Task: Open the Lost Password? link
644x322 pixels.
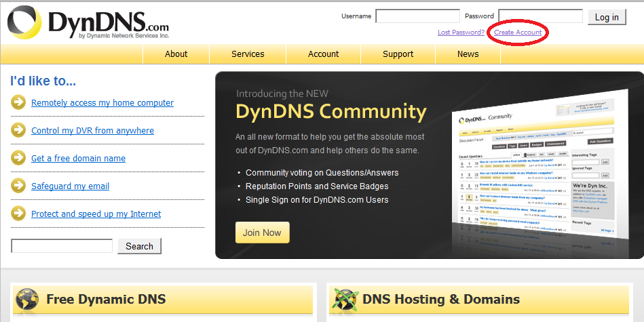Action: (x=461, y=33)
